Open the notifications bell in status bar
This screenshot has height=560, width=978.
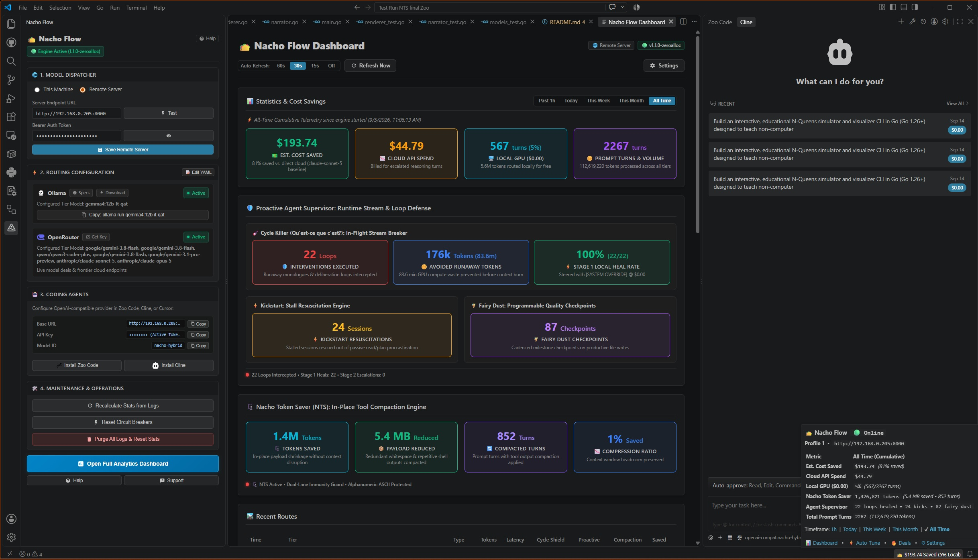(x=970, y=554)
